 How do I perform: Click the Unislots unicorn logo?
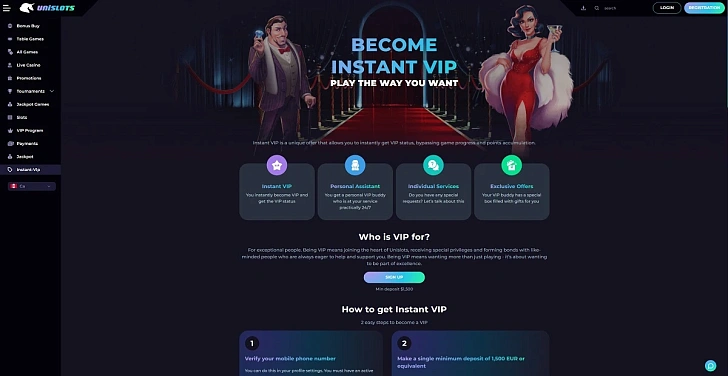coord(47,8)
